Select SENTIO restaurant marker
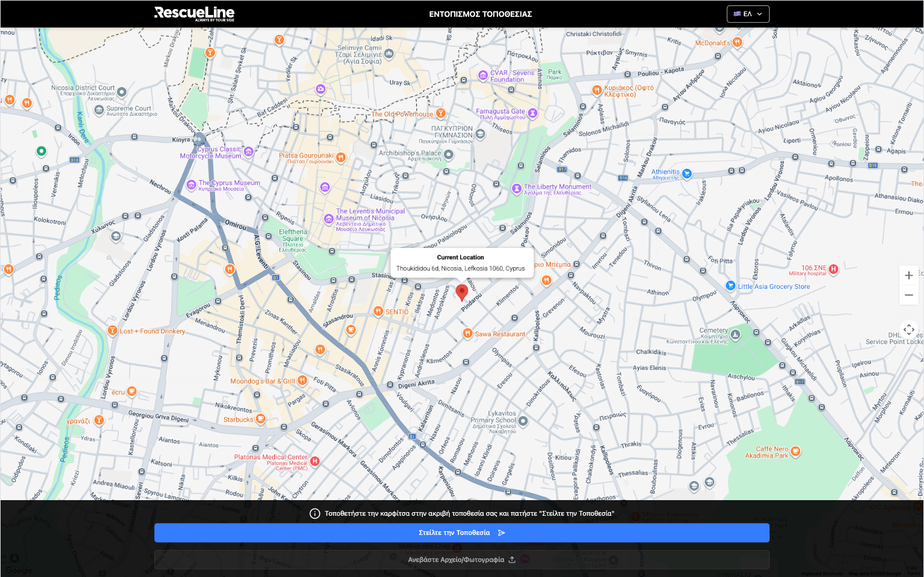 coord(378,311)
